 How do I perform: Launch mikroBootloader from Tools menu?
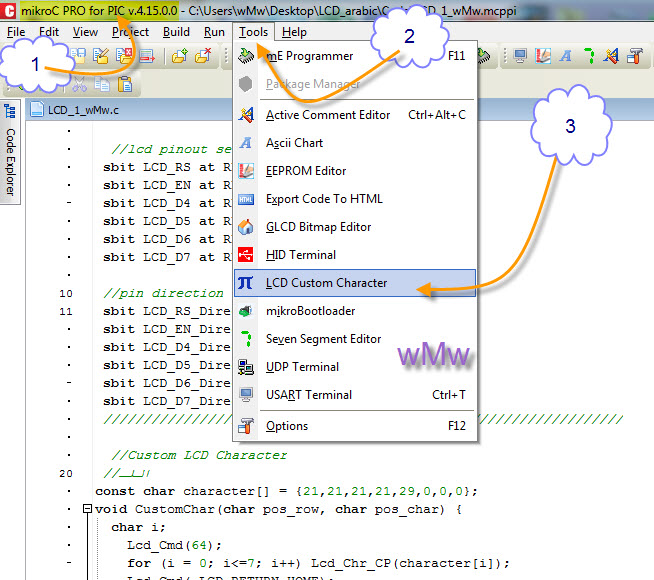[355, 311]
